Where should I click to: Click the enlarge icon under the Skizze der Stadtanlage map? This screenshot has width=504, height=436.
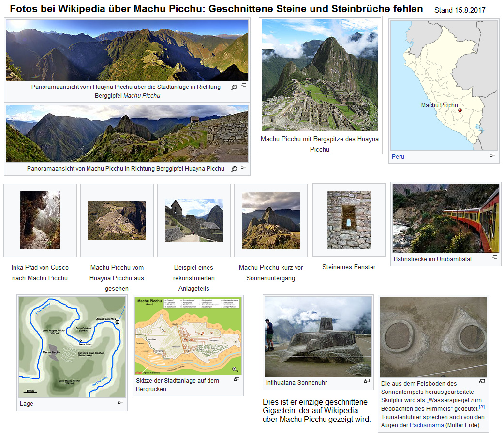[x=237, y=379]
